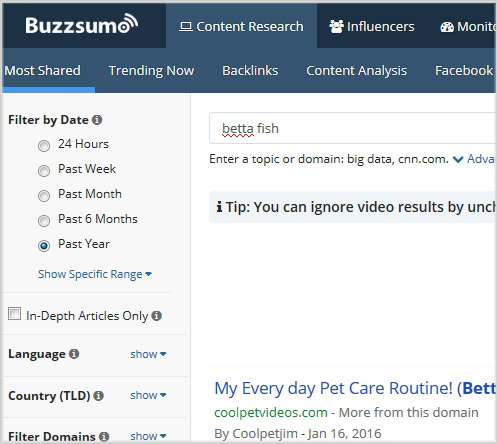This screenshot has width=498, height=444.
Task: Select the Past Month date filter
Action: point(44,196)
